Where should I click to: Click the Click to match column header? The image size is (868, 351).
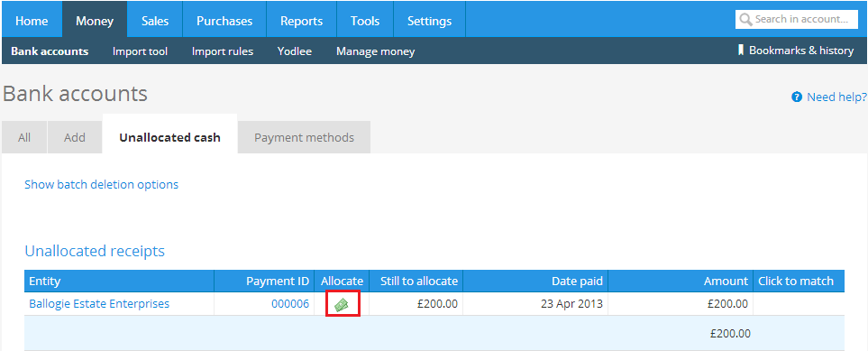coord(799,282)
